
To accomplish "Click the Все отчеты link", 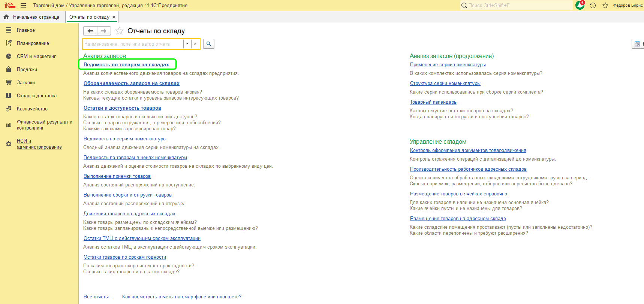I will pyautogui.click(x=98, y=297).
